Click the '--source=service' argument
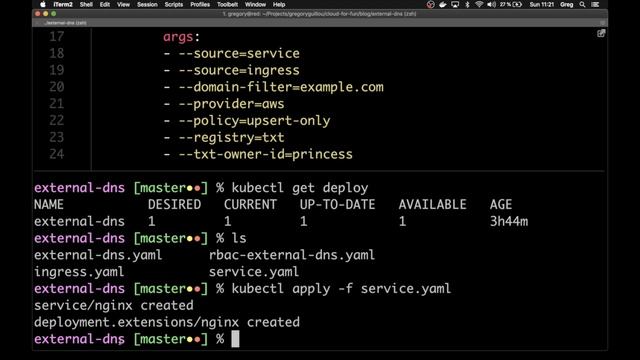 (x=239, y=53)
